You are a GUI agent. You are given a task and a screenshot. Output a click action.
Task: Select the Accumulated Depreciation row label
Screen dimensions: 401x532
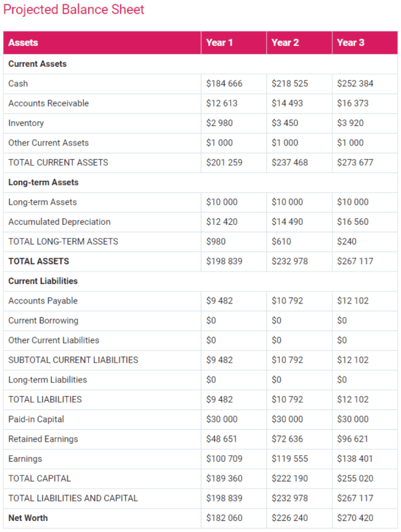click(60, 222)
